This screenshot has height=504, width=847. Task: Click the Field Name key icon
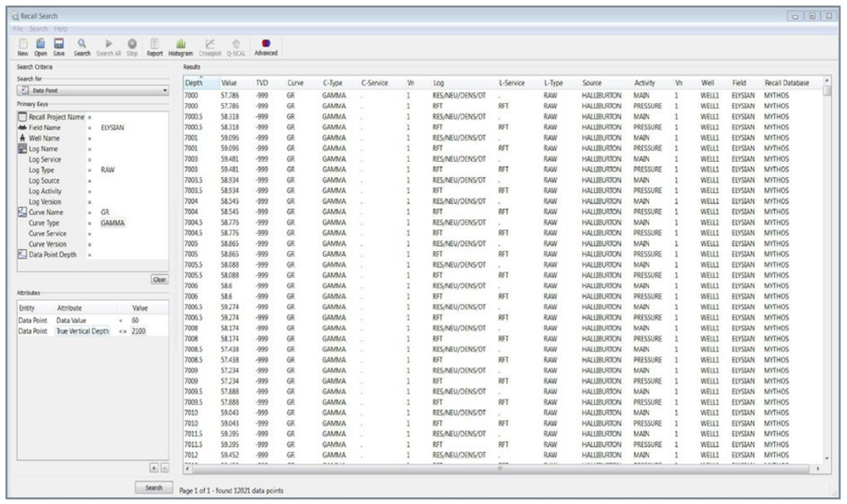pos(22,128)
